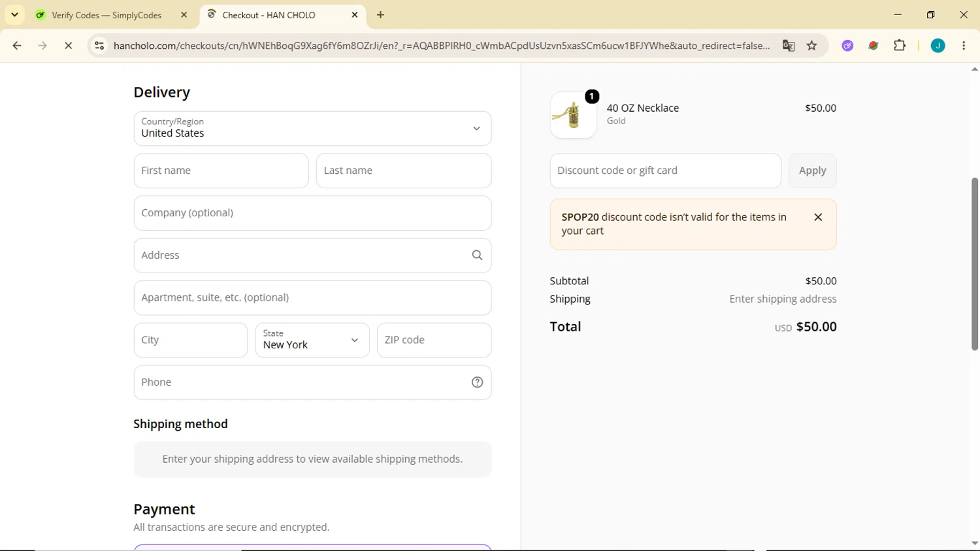Viewport: 980px width, 551px height.
Task: Open site information icon in address bar
Action: coord(99,46)
